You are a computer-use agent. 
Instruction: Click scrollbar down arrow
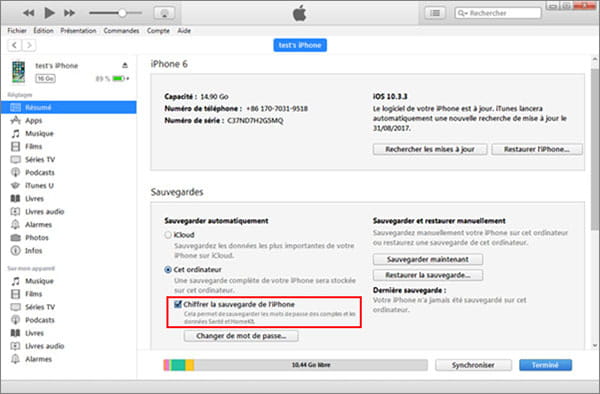[x=595, y=346]
